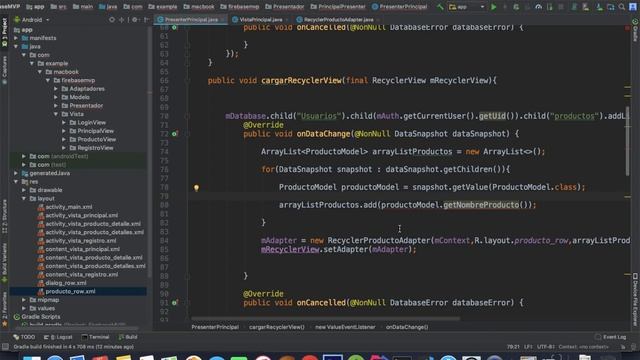Viewport: 640px width, 360px height.
Task: Click cargarRecyclerView() in the breadcrumb bar
Action: click(277, 327)
